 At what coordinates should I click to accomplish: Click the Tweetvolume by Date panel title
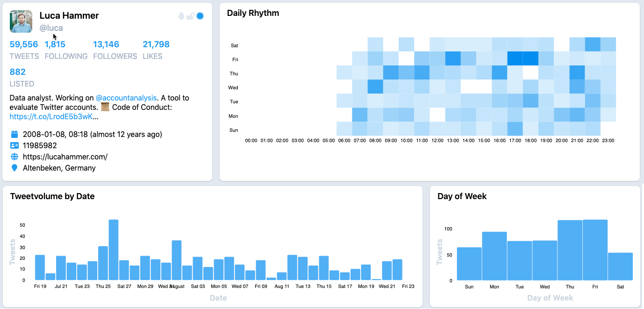pyautogui.click(x=52, y=196)
